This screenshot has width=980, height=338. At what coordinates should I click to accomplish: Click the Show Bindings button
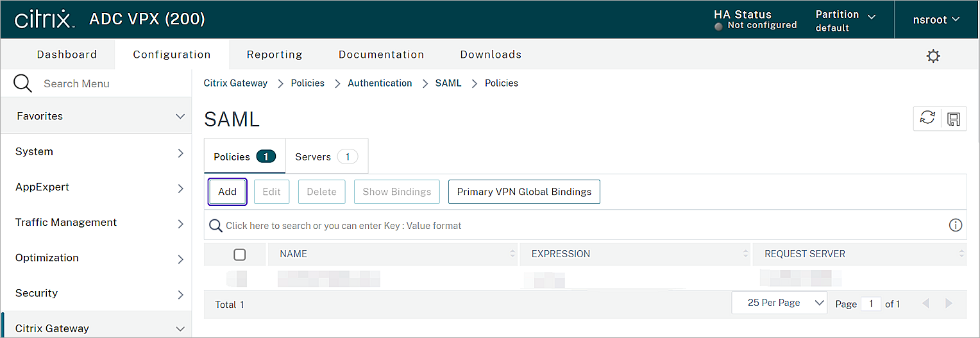pyautogui.click(x=397, y=192)
